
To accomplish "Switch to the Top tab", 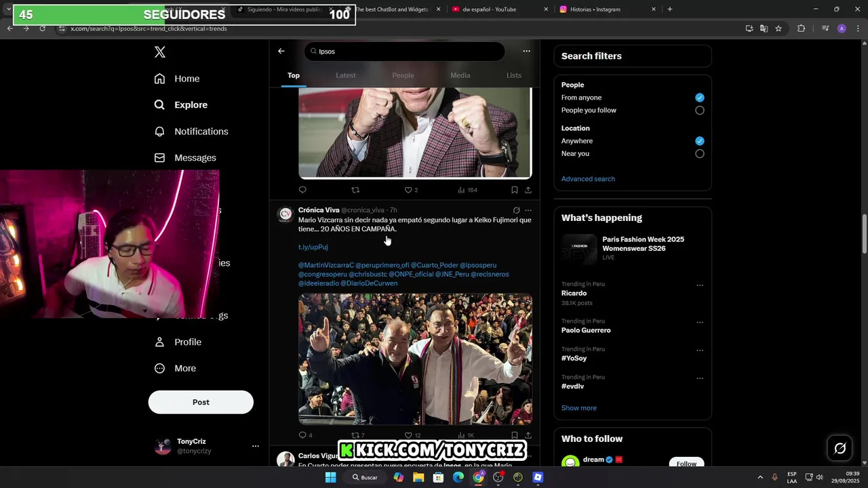I will (x=294, y=75).
